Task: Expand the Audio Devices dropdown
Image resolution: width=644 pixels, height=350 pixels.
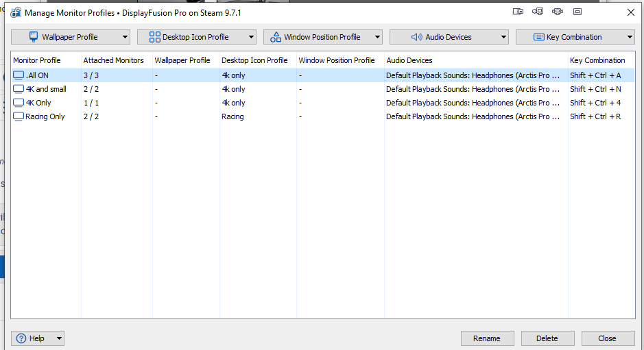Action: [449, 37]
